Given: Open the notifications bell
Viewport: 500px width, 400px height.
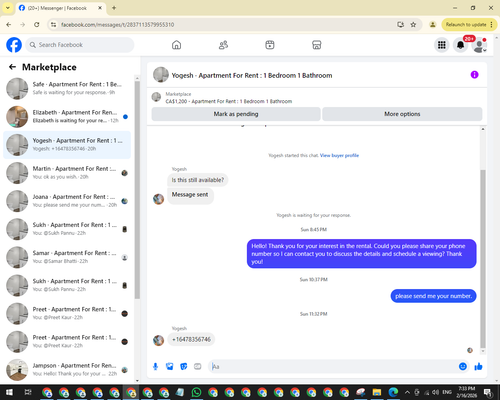Looking at the screenshot, I should pos(460,45).
